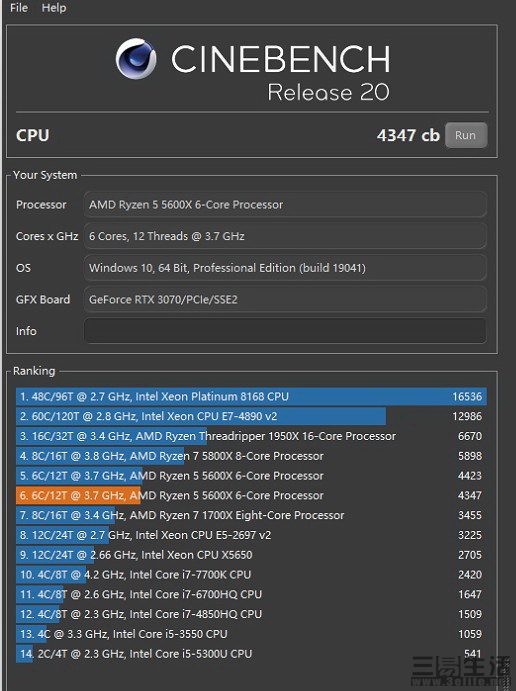Run the CPU benchmark

[466, 135]
